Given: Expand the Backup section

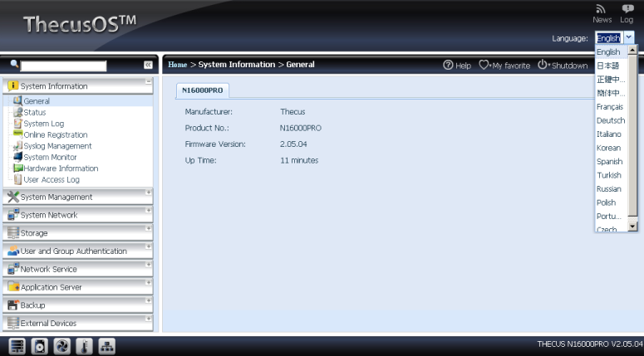Looking at the screenshot, I should coord(148,300).
